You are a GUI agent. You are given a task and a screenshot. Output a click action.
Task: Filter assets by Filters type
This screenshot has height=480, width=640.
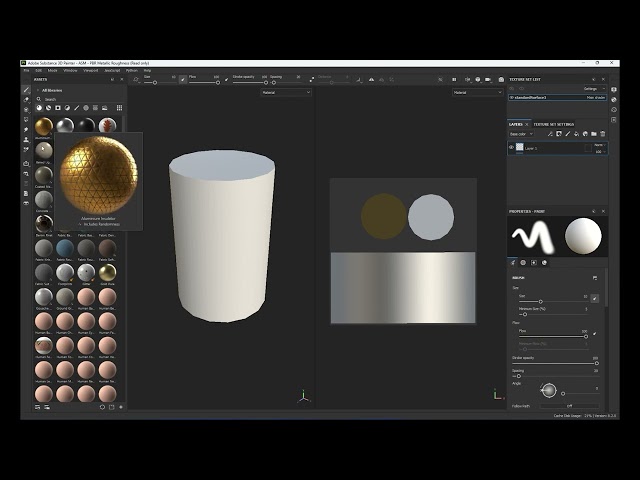[x=67, y=108]
